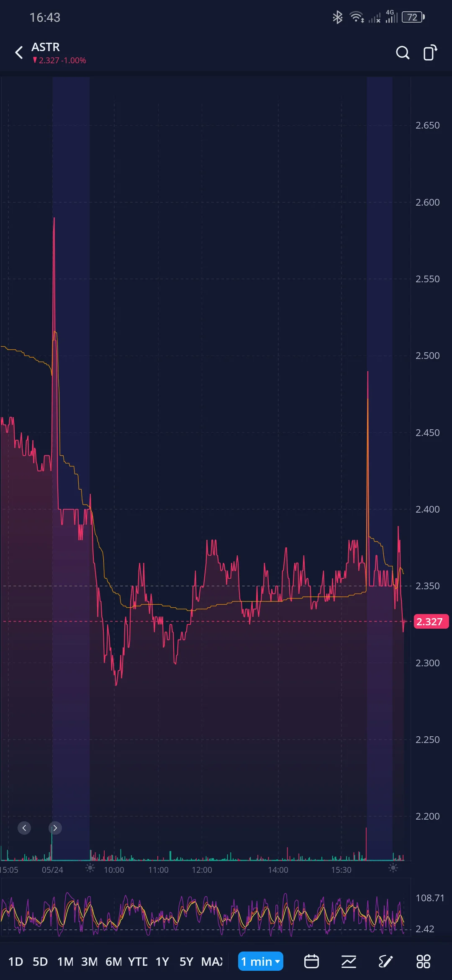Tap the sun marker near 10:00
Image resolution: width=452 pixels, height=980 pixels.
coord(90,868)
